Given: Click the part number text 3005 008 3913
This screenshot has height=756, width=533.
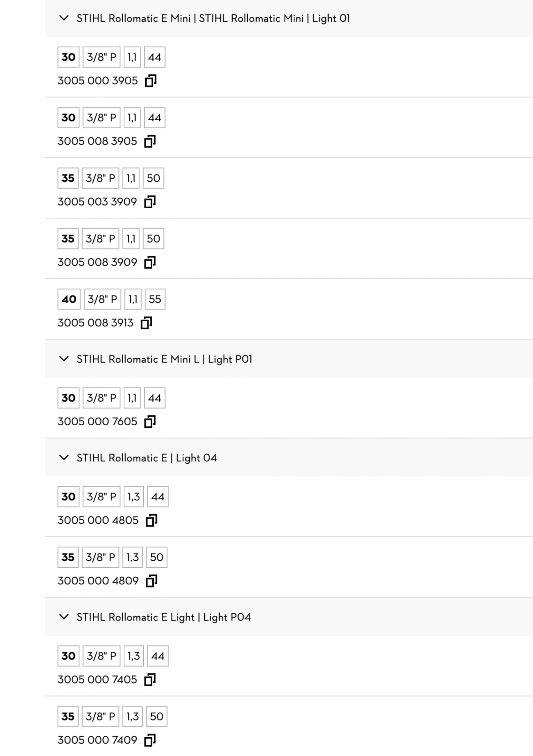Looking at the screenshot, I should 96,323.
